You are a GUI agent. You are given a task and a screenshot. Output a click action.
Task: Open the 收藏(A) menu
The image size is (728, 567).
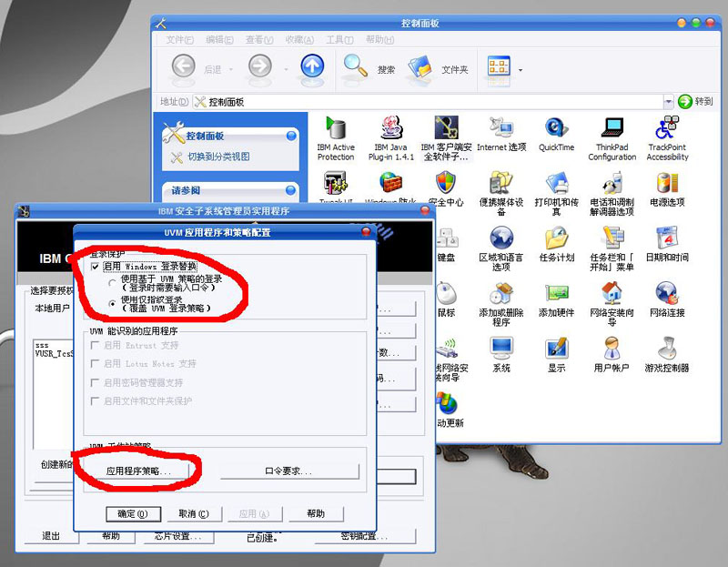[x=299, y=40]
